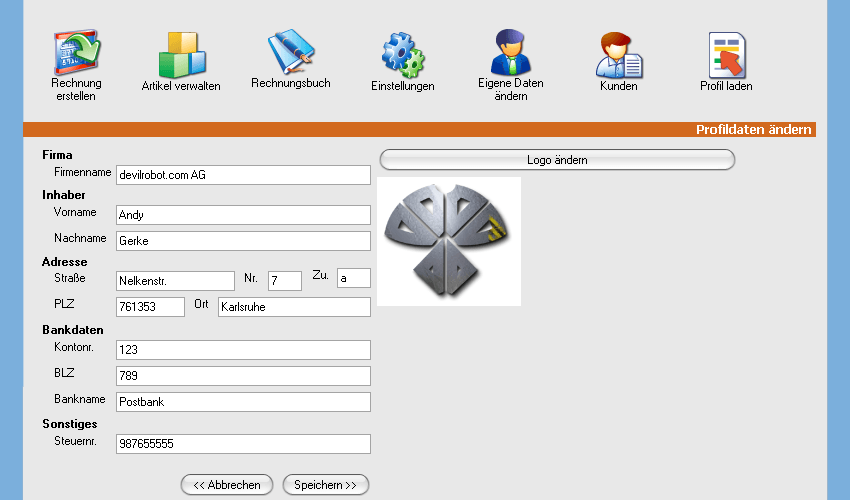850x500 pixels.
Task: Focus the Zu. field containing a
Action: (353, 278)
